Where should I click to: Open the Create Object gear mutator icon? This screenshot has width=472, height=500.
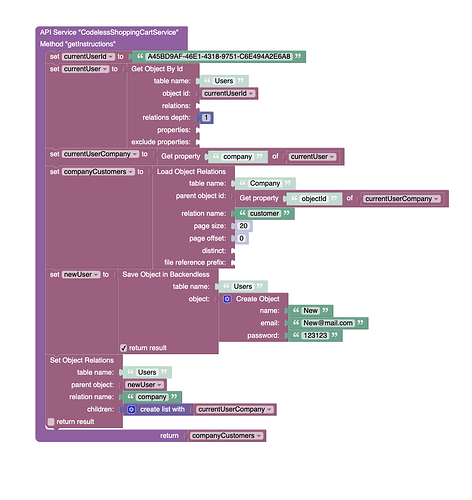[227, 299]
